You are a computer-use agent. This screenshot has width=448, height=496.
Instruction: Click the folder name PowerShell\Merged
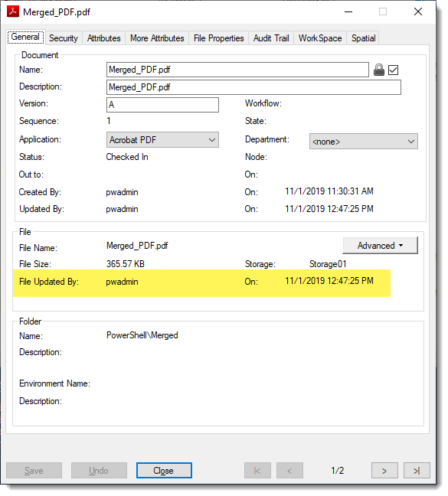(142, 335)
